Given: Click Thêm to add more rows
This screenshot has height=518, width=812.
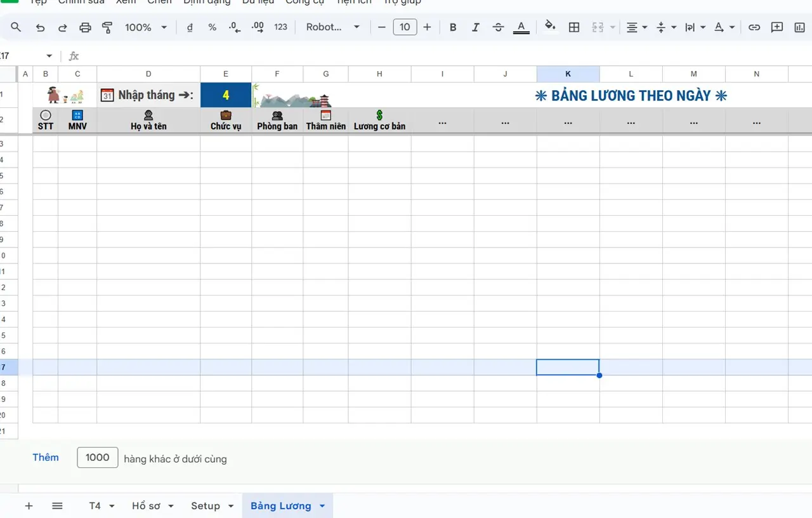Looking at the screenshot, I should tap(46, 458).
